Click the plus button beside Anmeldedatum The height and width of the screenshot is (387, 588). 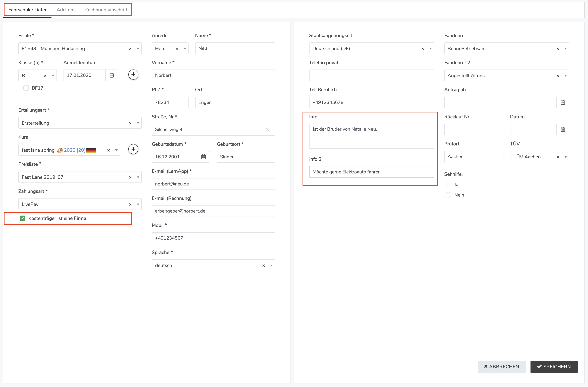tap(133, 75)
